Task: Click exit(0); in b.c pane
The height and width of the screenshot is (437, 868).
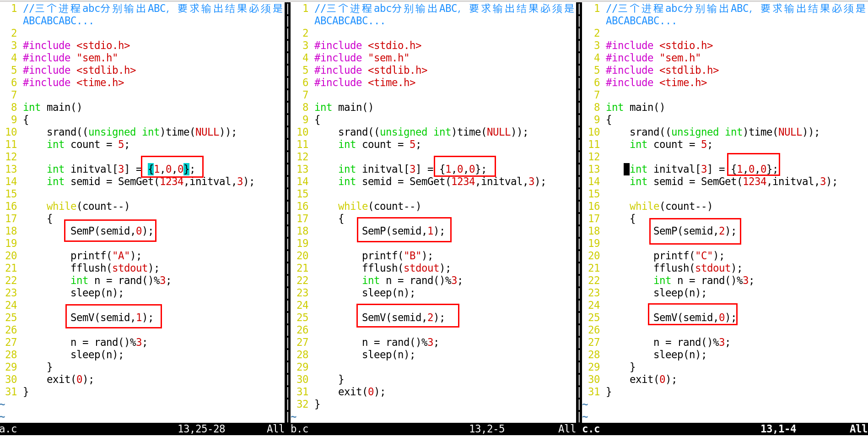Action: 361,392
